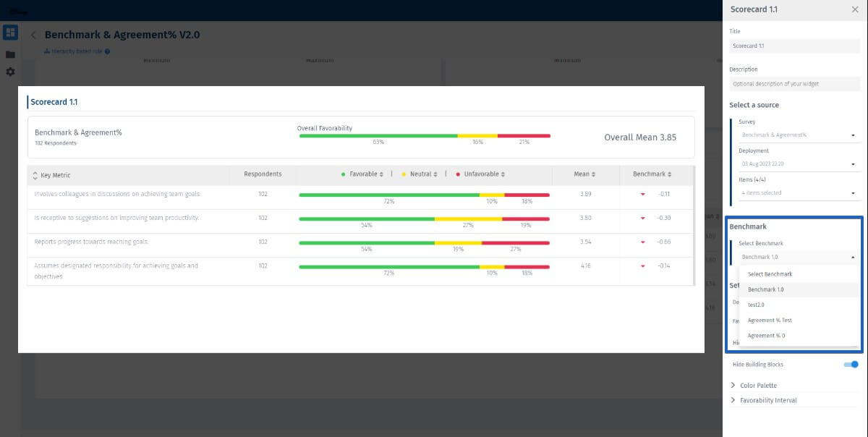Viewport: 868px width, 437px height.
Task: Choose Benchmark 1.0 from the list
Action: tap(800, 289)
